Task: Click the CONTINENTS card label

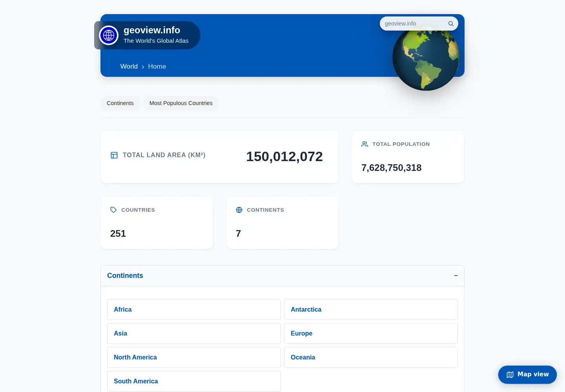Action: coord(265,210)
